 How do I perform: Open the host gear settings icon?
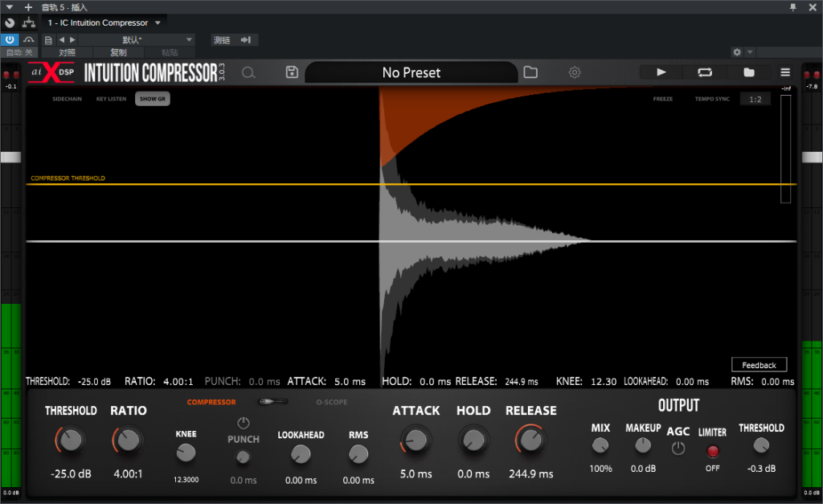click(737, 52)
